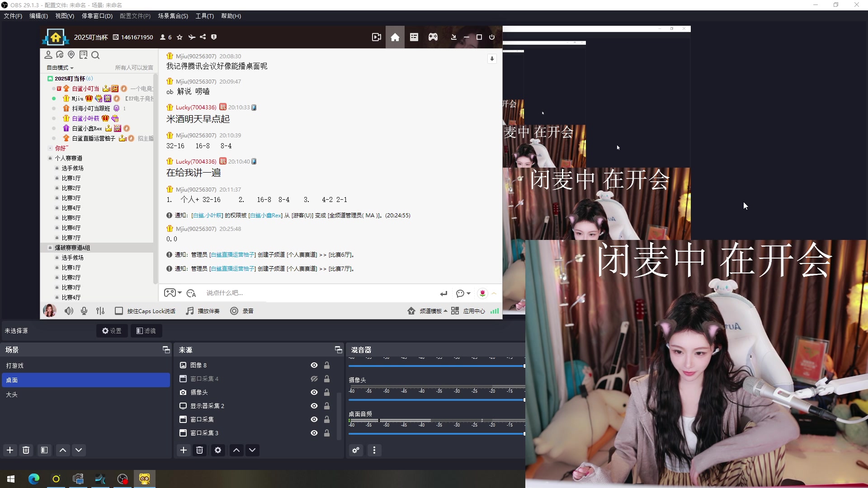This screenshot has width=868, height=488.
Task: Click the chat message input field
Action: (319, 293)
